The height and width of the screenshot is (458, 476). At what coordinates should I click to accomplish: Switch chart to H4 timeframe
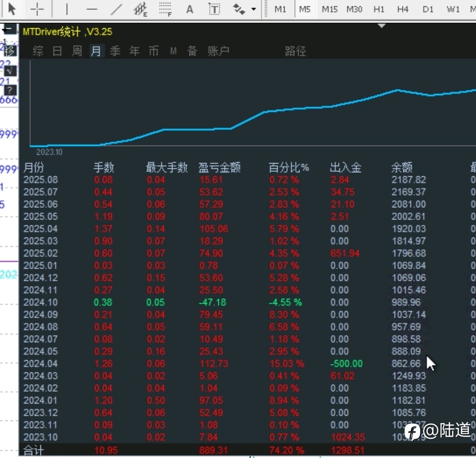403,9
